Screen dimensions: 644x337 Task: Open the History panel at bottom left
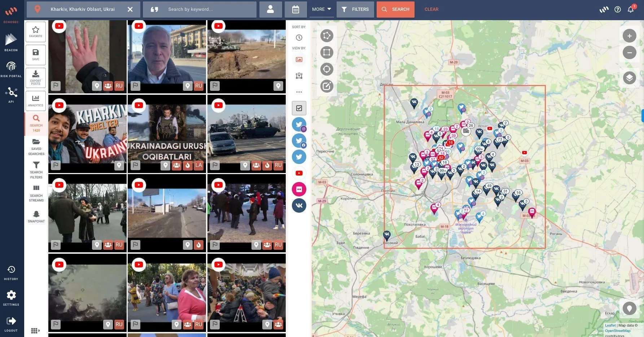coord(11,272)
